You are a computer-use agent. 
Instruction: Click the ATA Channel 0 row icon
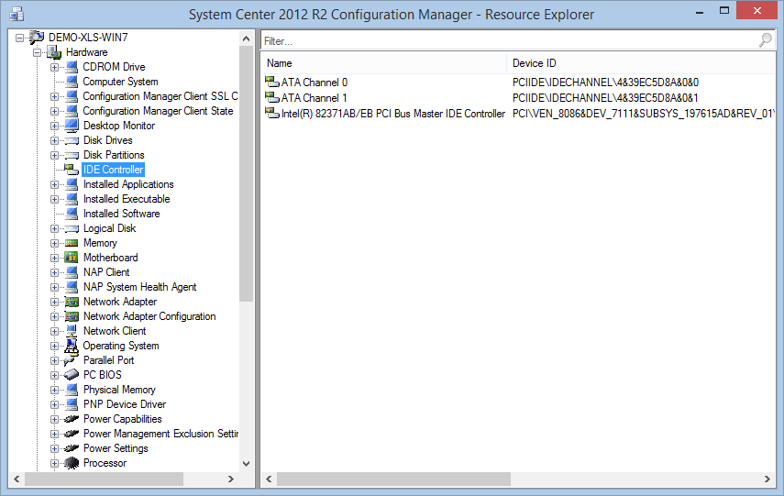pos(272,82)
